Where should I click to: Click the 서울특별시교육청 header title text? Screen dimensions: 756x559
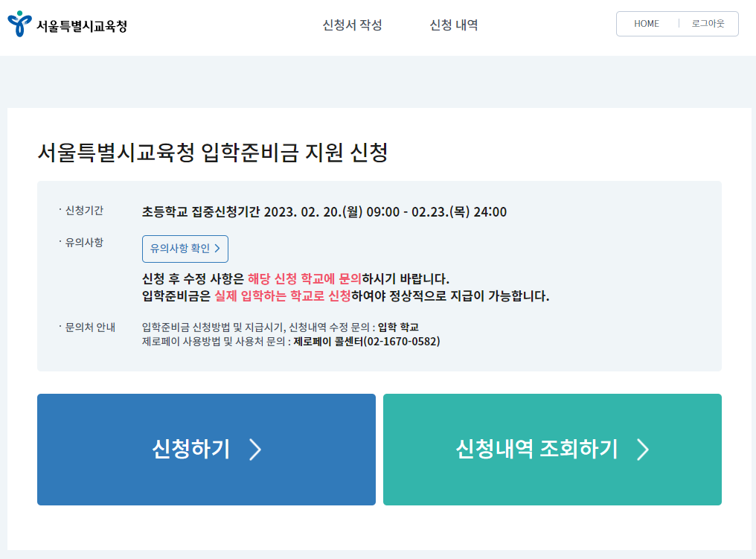tap(82, 25)
